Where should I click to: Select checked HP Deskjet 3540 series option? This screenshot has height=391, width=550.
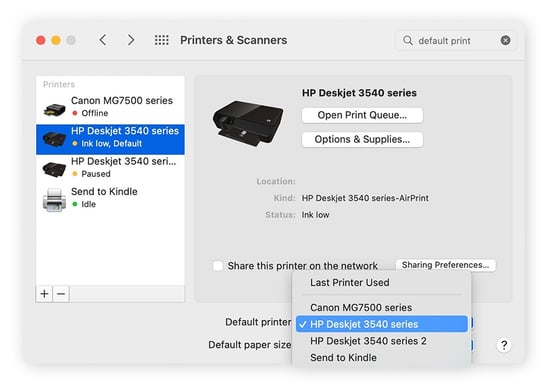point(382,324)
